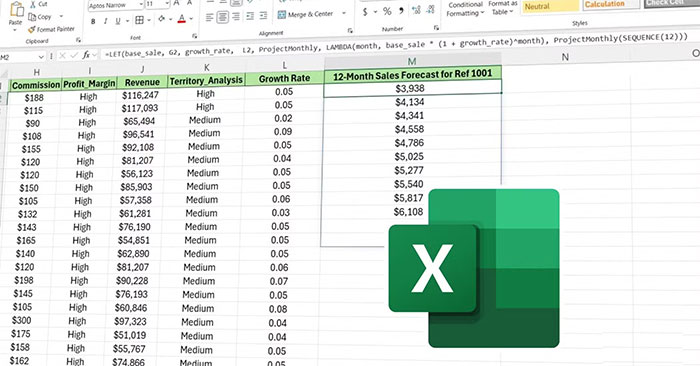The height and width of the screenshot is (366, 700).
Task: Click the Decrease Decimal icon
Action: click(x=431, y=10)
